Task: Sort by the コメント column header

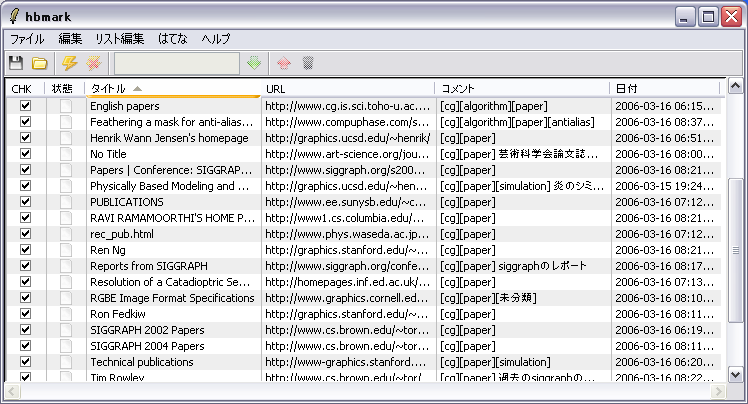Action: coord(522,89)
